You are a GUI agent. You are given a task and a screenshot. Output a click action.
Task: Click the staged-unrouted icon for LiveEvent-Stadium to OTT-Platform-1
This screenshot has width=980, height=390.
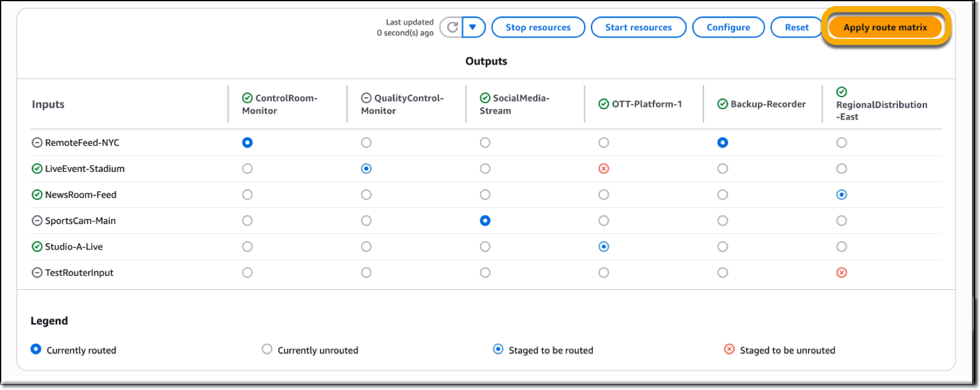click(x=604, y=169)
